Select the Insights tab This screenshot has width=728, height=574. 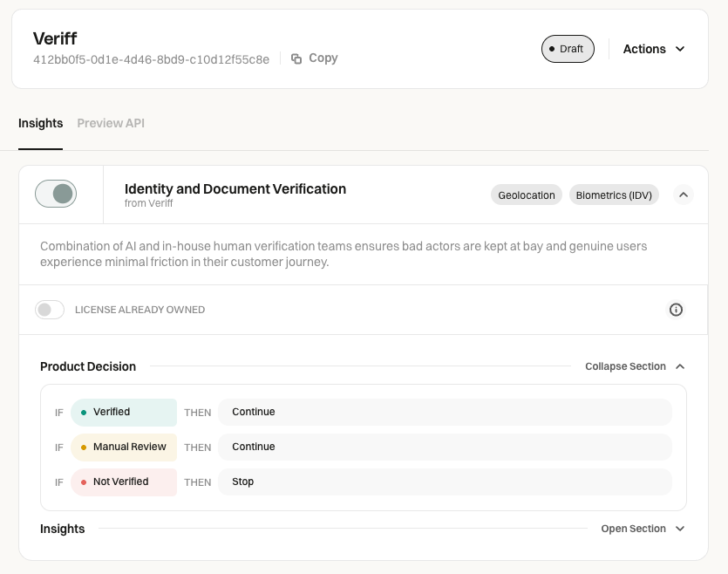(40, 123)
